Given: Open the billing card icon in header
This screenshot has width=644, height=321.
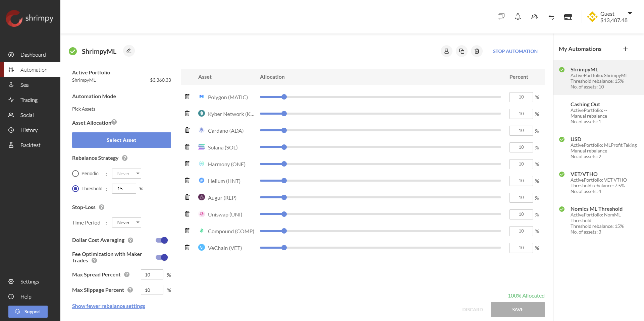Looking at the screenshot, I should pyautogui.click(x=568, y=17).
